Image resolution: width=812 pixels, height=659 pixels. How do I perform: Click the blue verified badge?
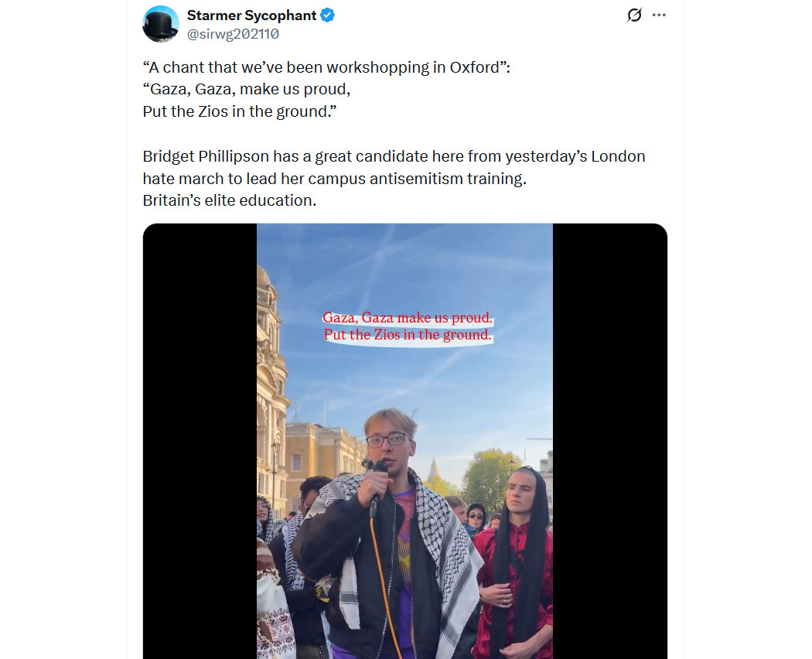point(328,15)
